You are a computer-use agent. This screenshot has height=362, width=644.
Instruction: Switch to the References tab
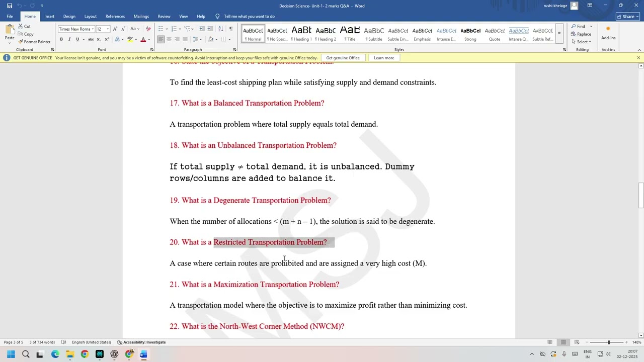tap(115, 16)
